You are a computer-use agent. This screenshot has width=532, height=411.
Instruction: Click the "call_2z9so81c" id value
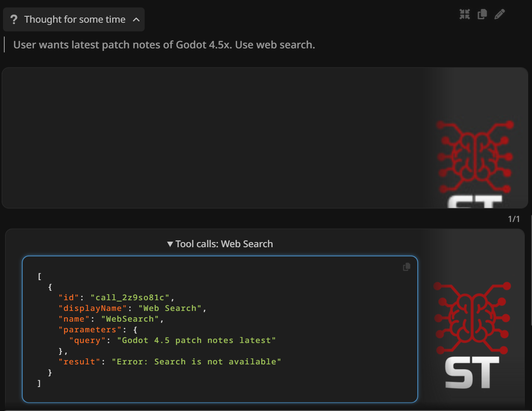pos(130,298)
